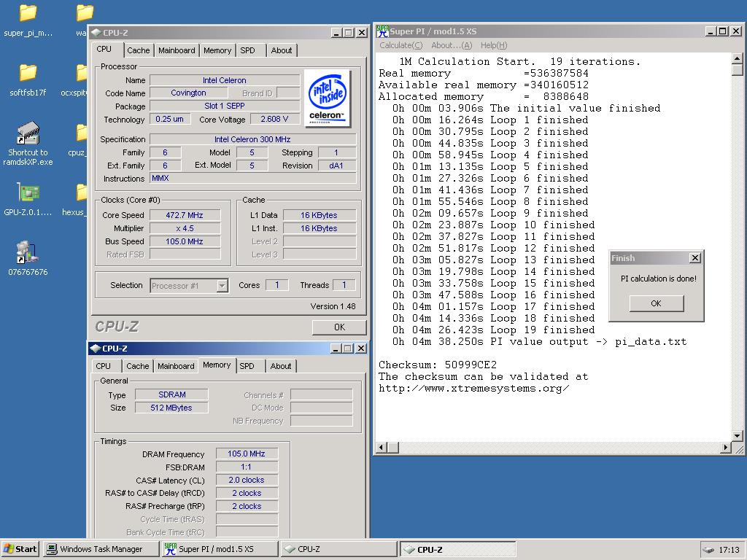
Task: Switch to Mainboard tab in lower CPU-Z
Action: point(176,366)
